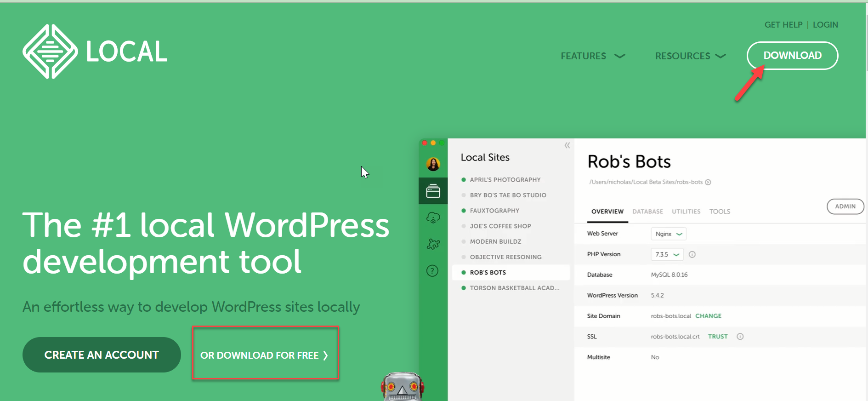Screen dimensions: 868x401
Task: Select TORSON BASKETBALL ACAD... site
Action: [514, 288]
